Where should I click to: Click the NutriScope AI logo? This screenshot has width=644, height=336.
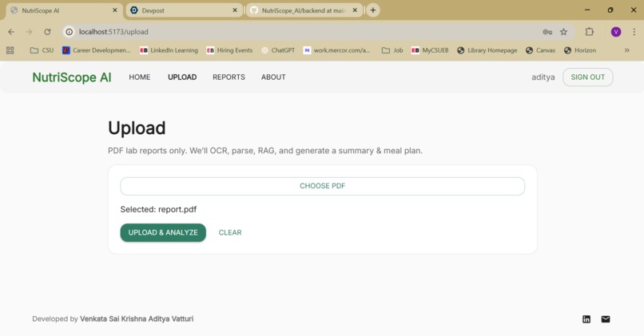72,77
